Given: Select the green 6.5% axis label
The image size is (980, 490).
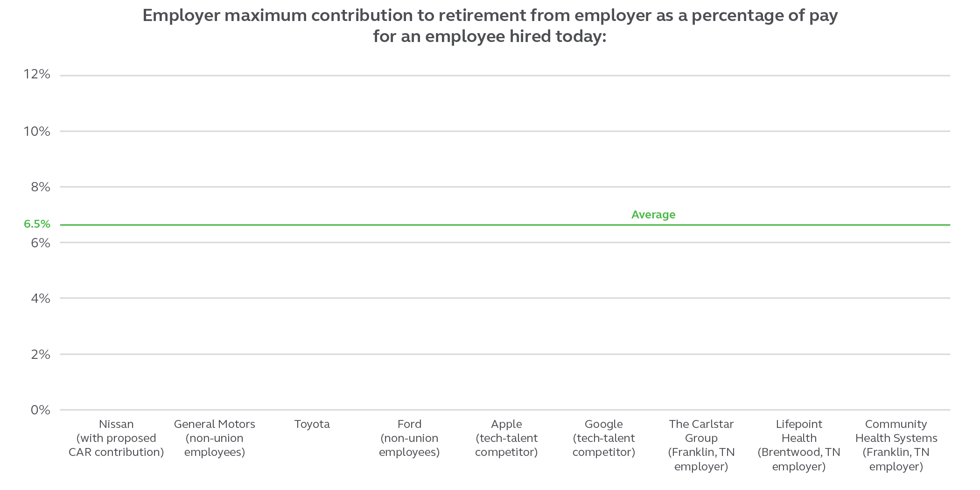Looking at the screenshot, I should point(37,224).
